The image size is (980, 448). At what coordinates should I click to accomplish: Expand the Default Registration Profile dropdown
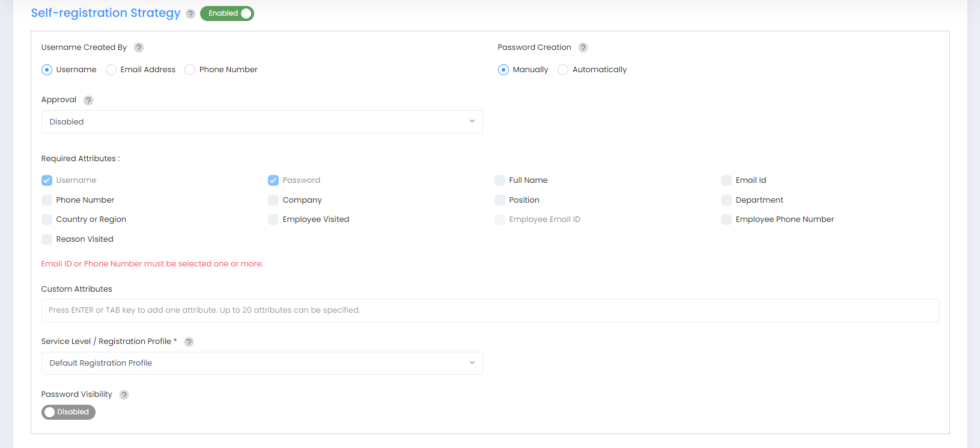click(x=262, y=363)
